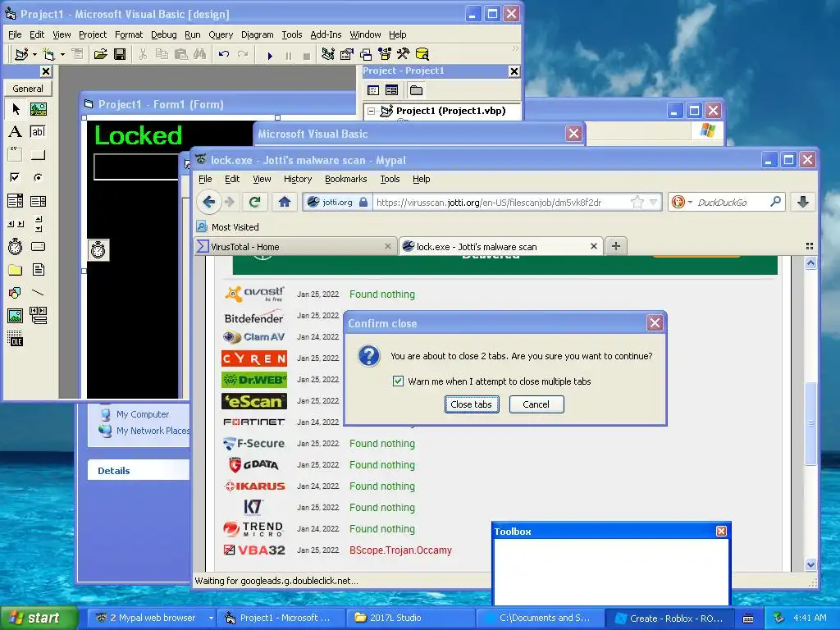The width and height of the screenshot is (840, 630).
Task: Click Home button in Mypal browser
Action: pyautogui.click(x=285, y=202)
